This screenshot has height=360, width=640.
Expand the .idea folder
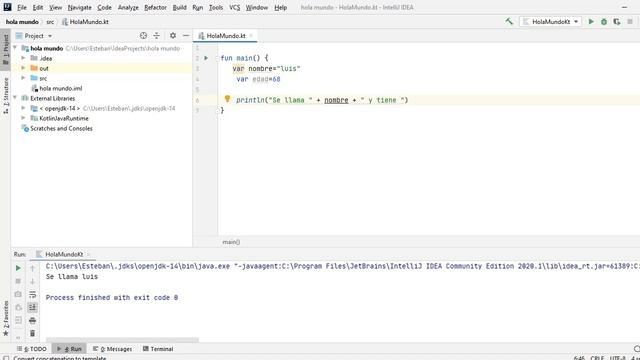point(23,58)
